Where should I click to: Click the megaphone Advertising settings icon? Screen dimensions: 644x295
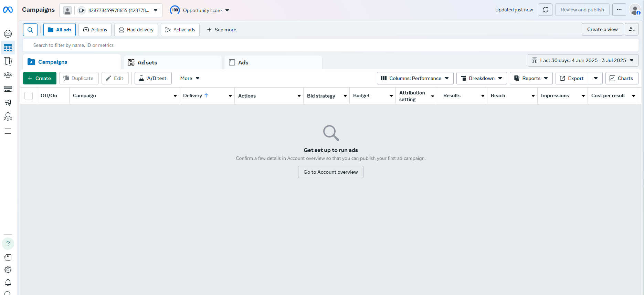[x=8, y=103]
